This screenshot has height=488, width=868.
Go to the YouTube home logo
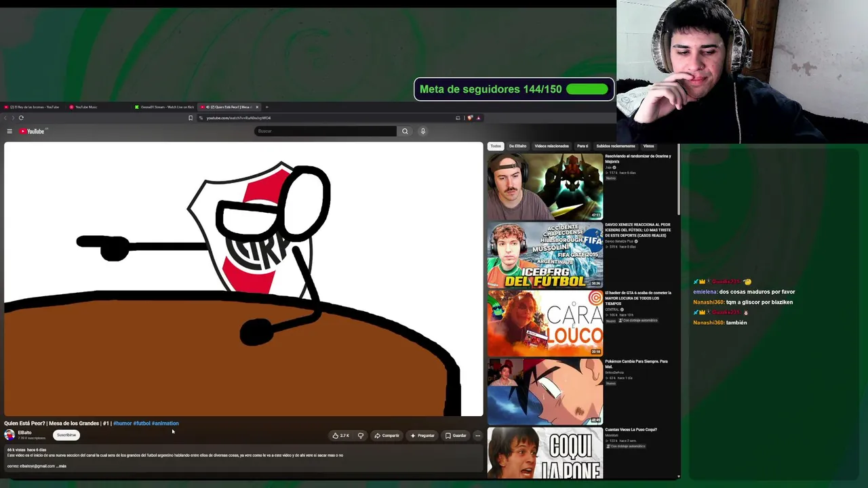point(33,131)
